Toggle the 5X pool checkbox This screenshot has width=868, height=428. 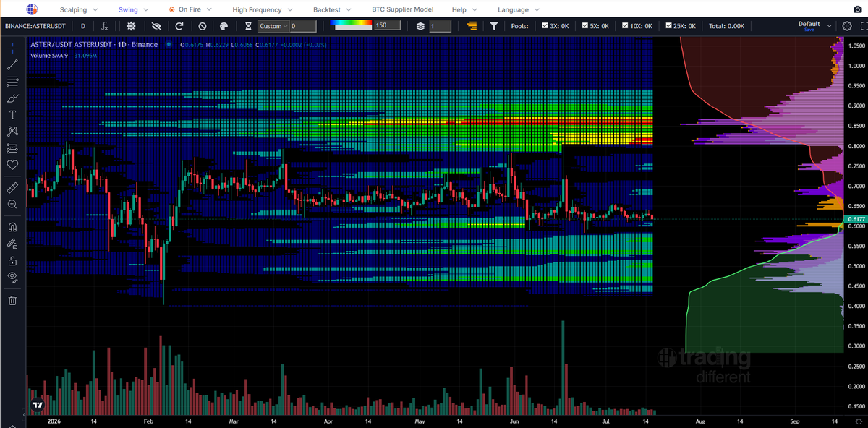[x=585, y=26]
